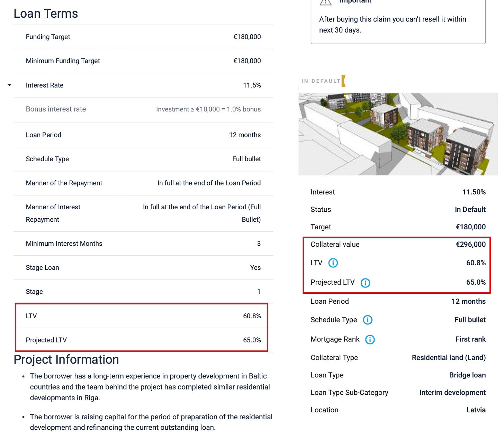Click the sidebar Loan Period '12 months' value
Viewport: 504px width, 439px height.
(x=468, y=301)
